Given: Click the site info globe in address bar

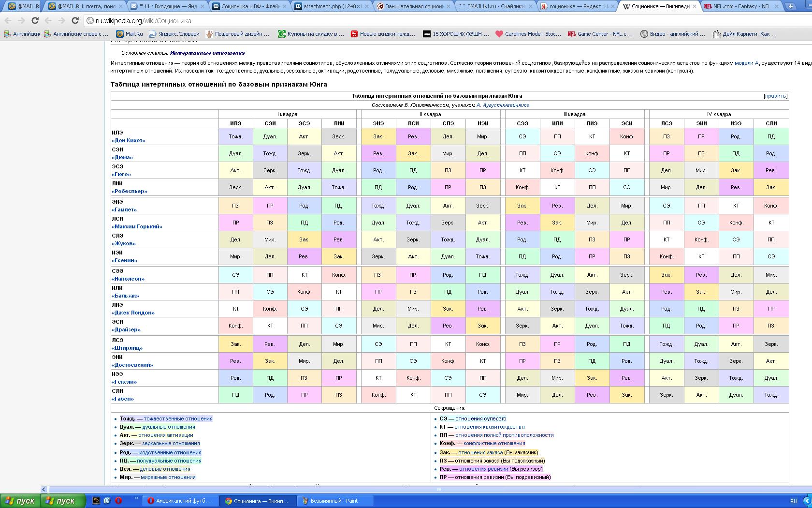Looking at the screenshot, I should point(90,21).
